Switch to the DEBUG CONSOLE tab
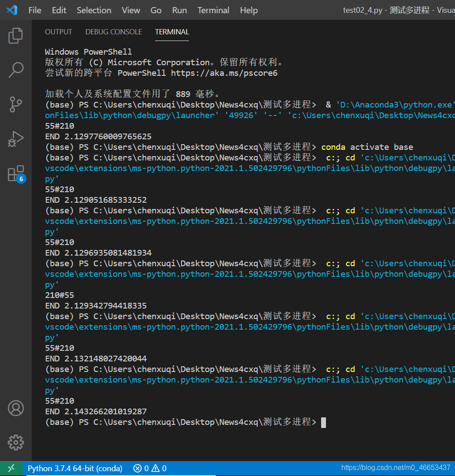Screen dimensions: 455x476 click(x=113, y=31)
